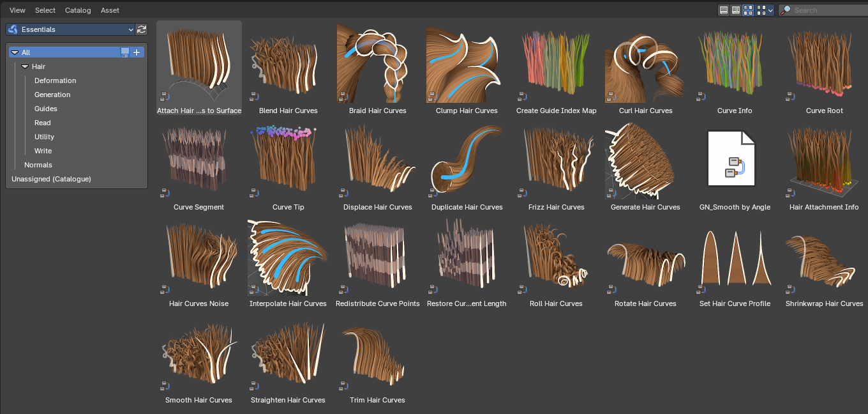Screen dimensions: 868x414
Task: Select the Read catalog
Action: (43, 123)
